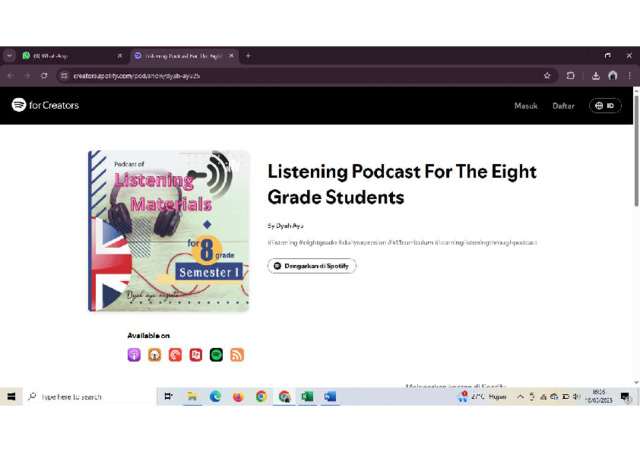Viewport: 640px width, 452px height.
Task: Open the language selector globe button
Action: [605, 105]
